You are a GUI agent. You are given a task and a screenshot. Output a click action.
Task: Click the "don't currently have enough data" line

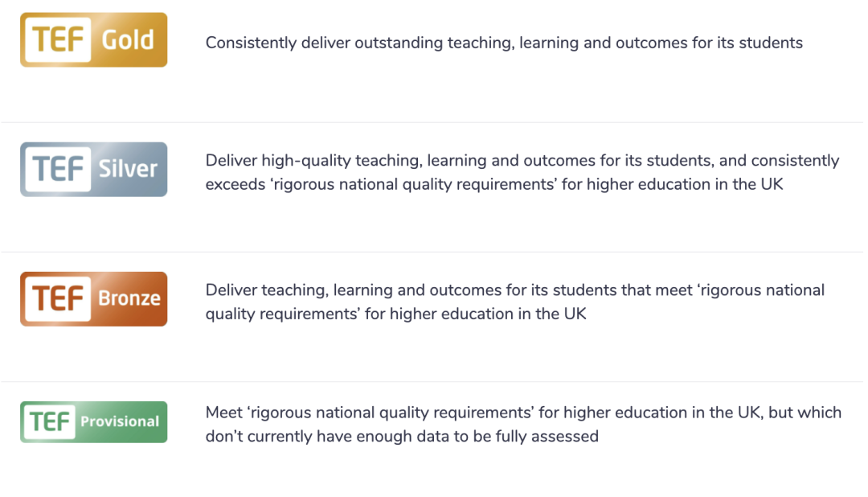tap(402, 437)
